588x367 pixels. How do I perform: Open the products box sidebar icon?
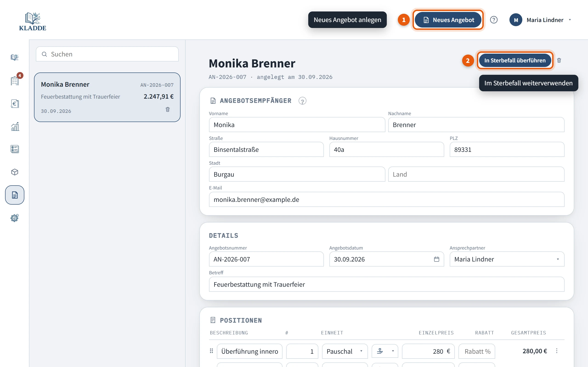tap(14, 172)
